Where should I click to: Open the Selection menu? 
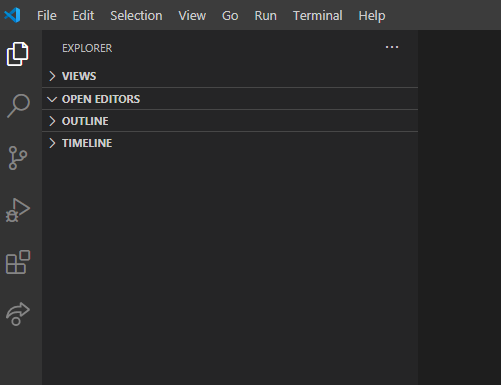click(136, 15)
